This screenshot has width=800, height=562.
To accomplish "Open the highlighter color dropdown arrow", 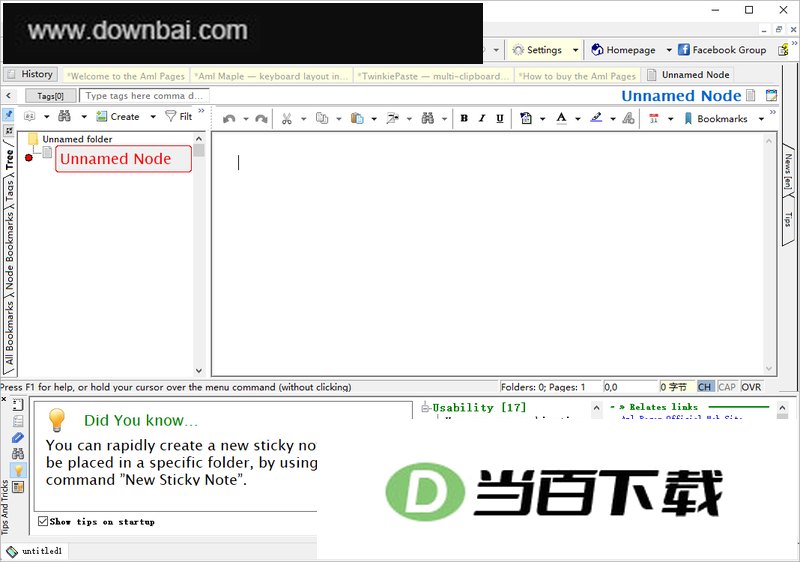I will point(613,119).
